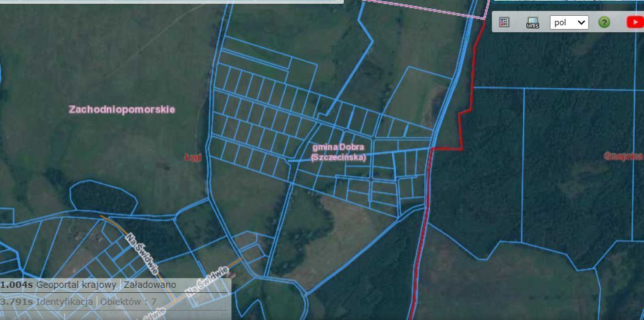This screenshot has width=644, height=320.
Task: Click the green help question mark
Action: coord(604,22)
